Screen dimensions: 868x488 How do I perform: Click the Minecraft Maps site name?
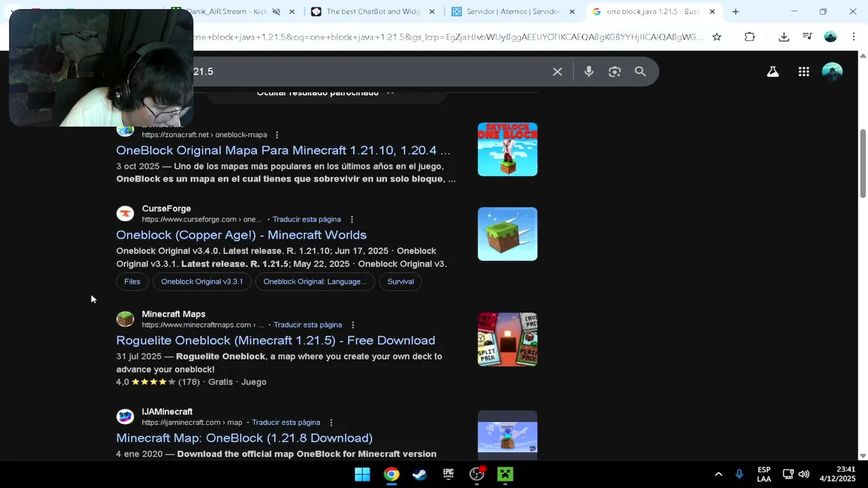tap(174, 314)
